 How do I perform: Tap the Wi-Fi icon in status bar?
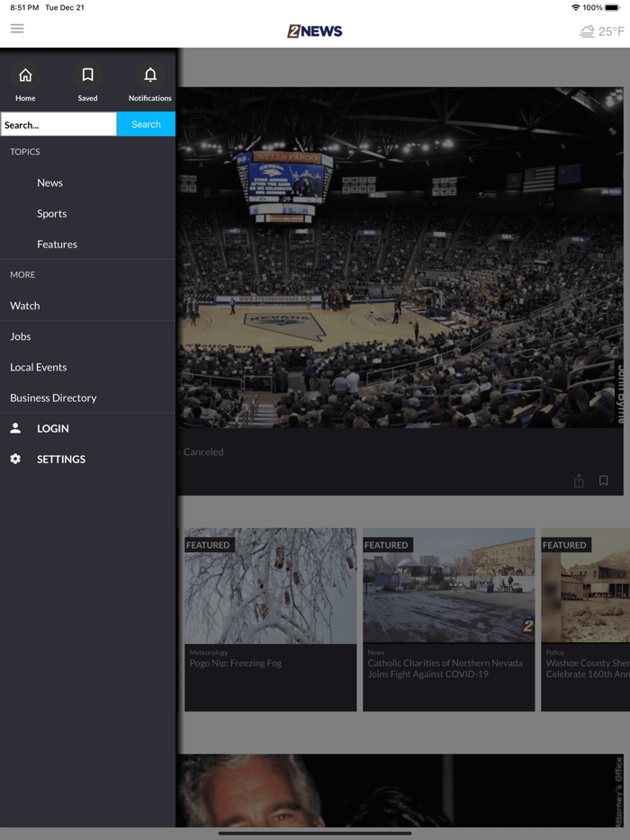point(576,7)
